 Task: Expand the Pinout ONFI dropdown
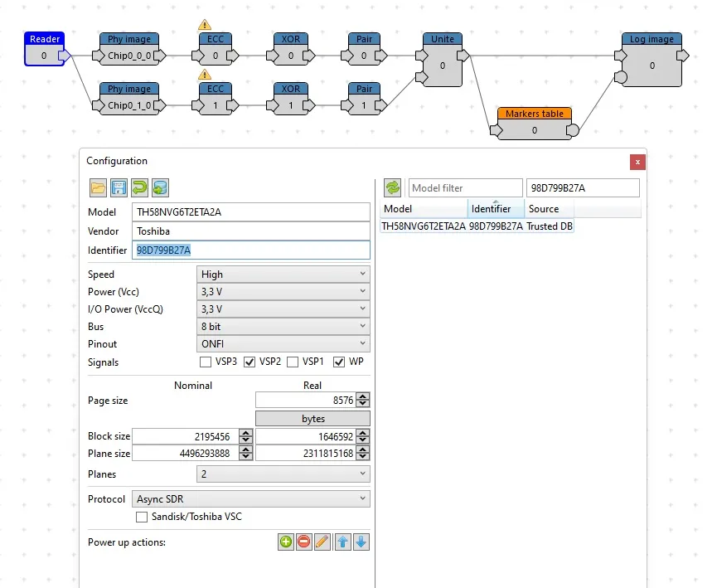[283, 343]
